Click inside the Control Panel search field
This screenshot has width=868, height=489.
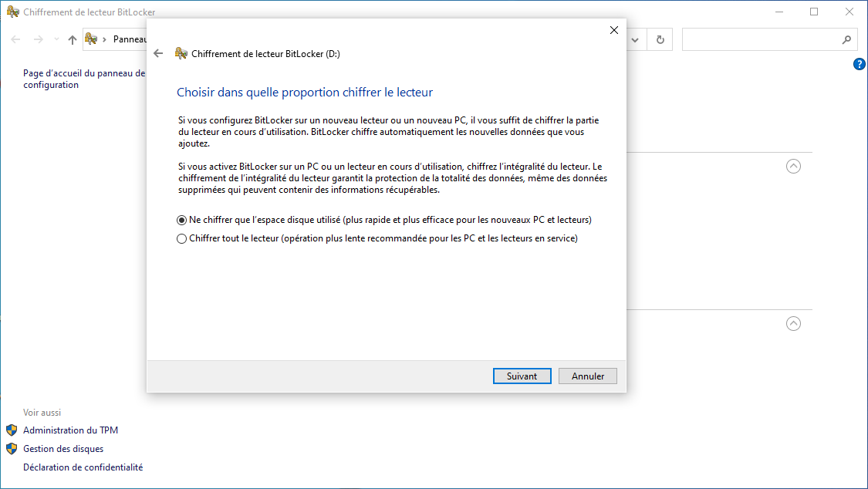click(x=760, y=39)
